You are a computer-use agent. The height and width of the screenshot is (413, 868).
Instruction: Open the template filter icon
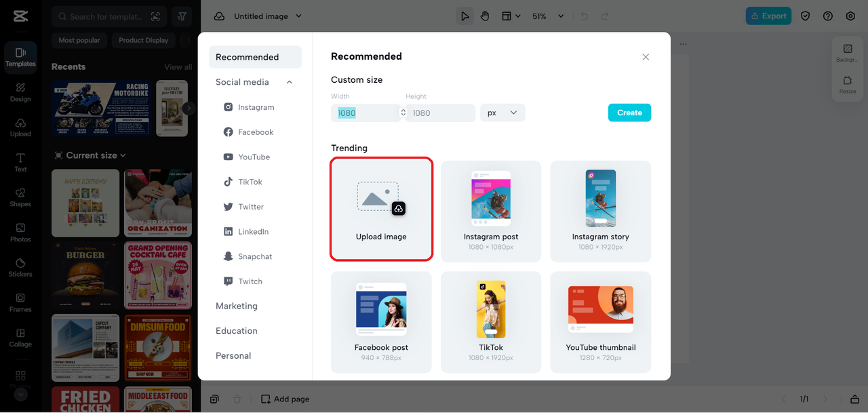181,16
